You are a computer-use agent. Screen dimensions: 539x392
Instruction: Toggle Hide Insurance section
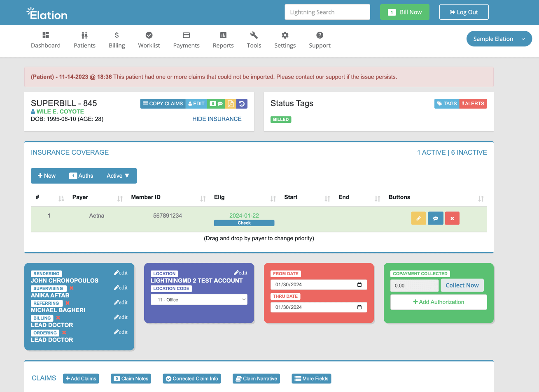pos(217,119)
